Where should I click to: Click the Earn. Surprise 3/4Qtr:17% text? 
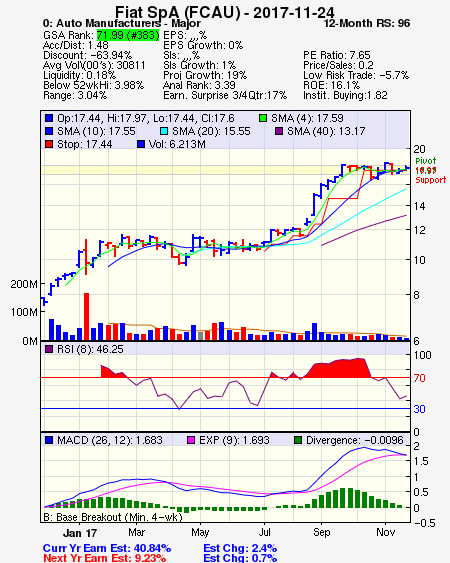225,96
